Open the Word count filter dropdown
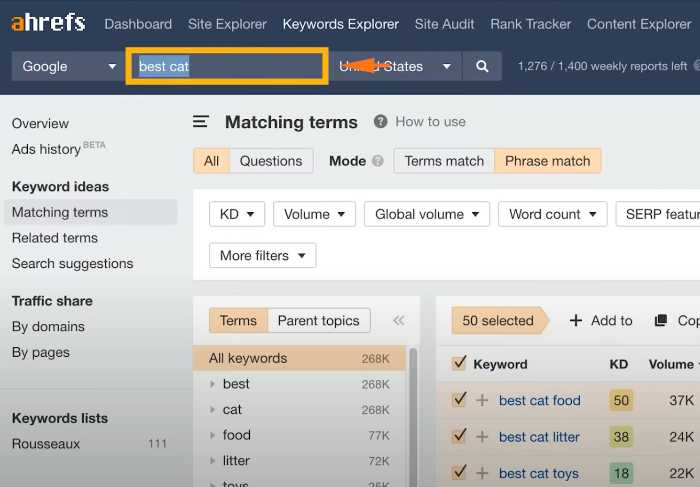This screenshot has height=487, width=700. [x=553, y=214]
